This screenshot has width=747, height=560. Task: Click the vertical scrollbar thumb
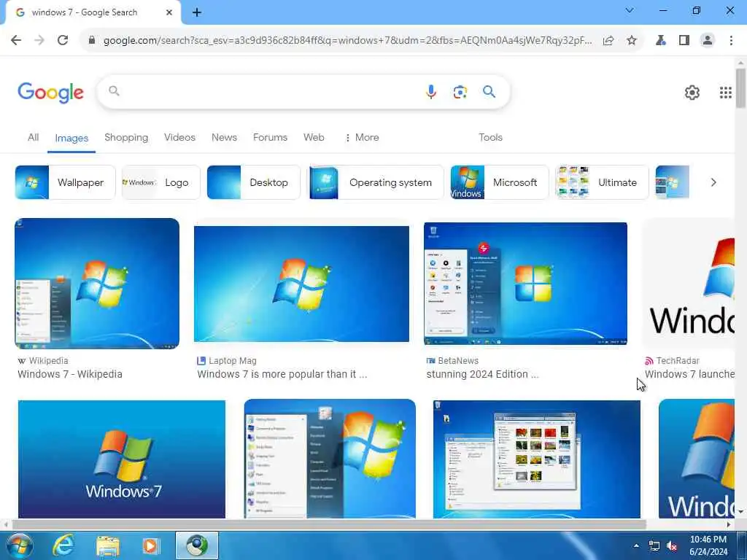(x=740, y=88)
